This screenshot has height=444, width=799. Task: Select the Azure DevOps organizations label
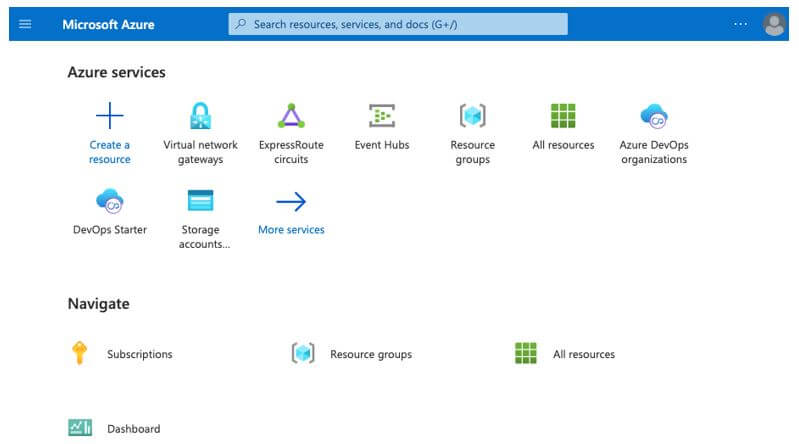[x=654, y=152]
